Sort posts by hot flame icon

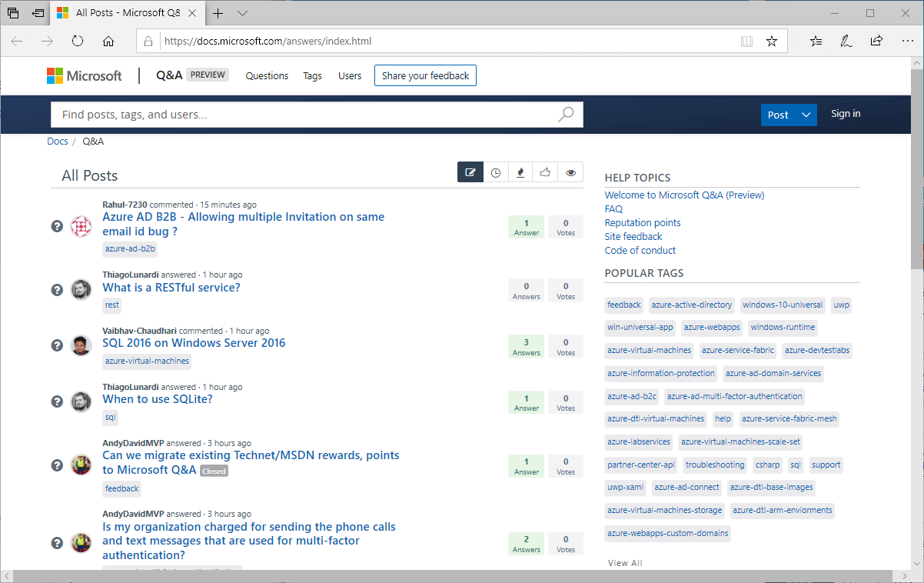tap(520, 173)
